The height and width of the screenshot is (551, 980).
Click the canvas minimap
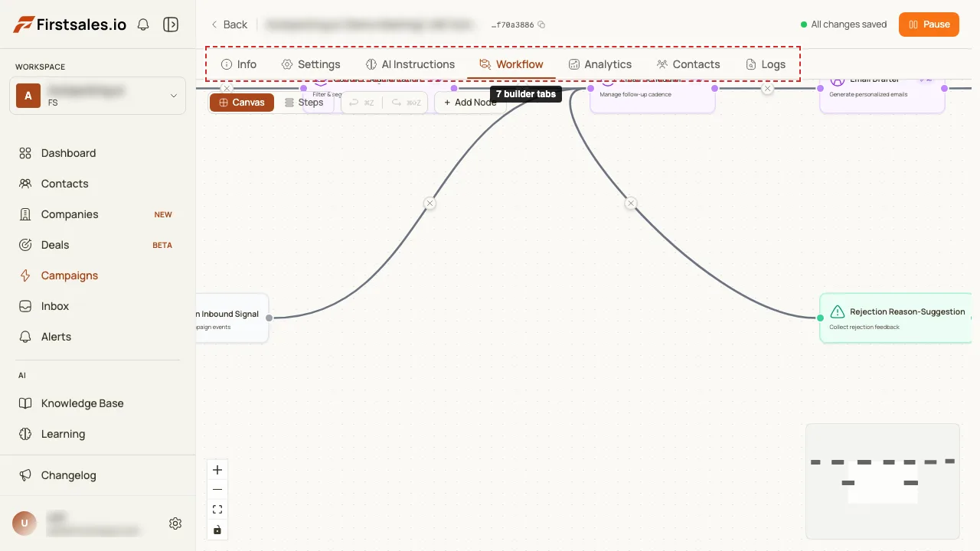(x=883, y=481)
